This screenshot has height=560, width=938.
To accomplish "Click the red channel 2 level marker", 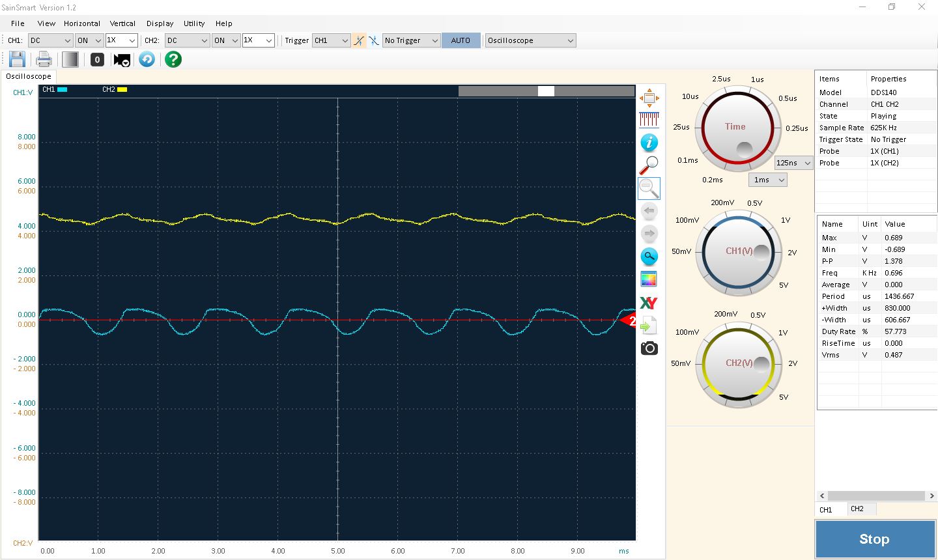I will click(x=628, y=321).
